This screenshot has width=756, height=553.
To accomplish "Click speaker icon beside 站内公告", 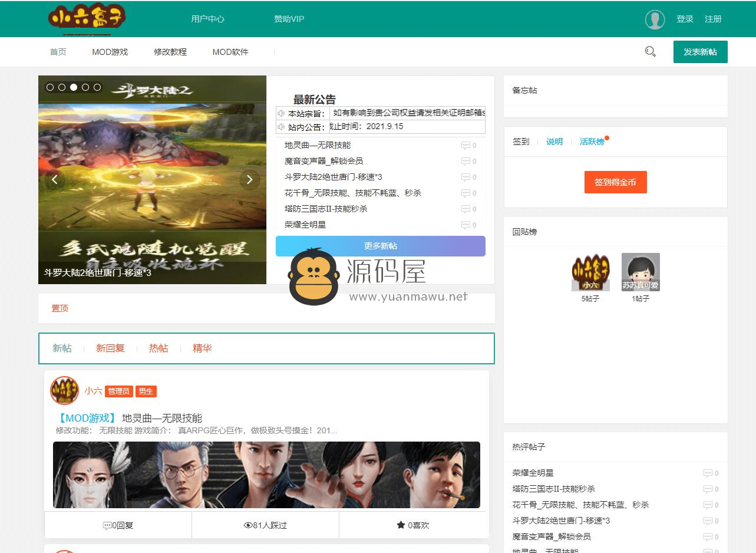I will 281,127.
